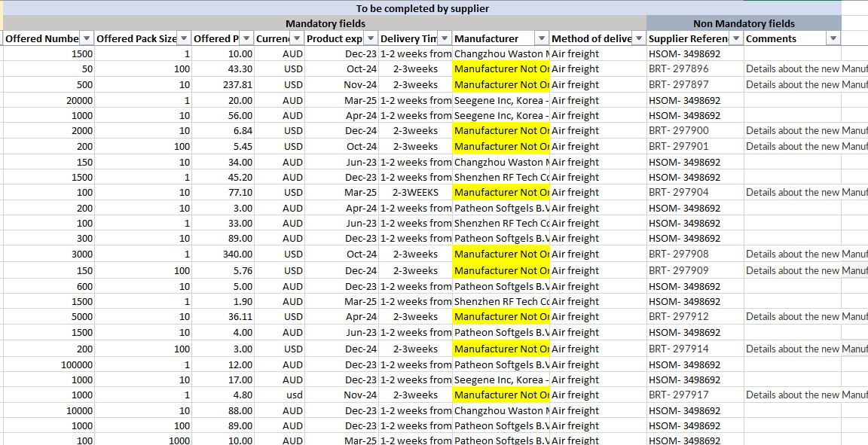Select the price cell 36.11

(222, 316)
